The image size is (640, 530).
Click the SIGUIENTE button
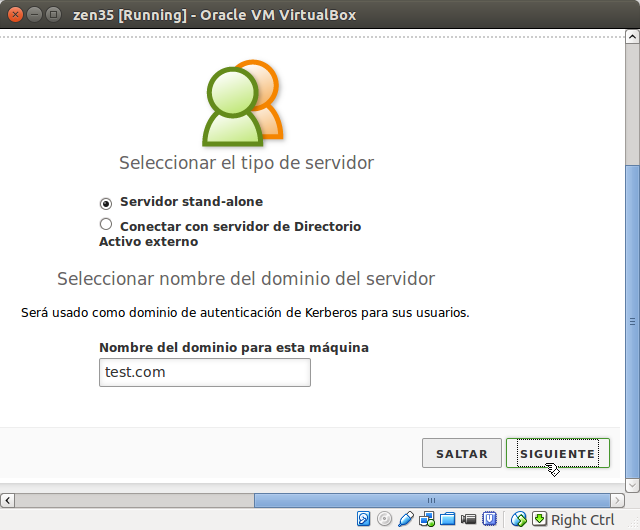click(558, 453)
